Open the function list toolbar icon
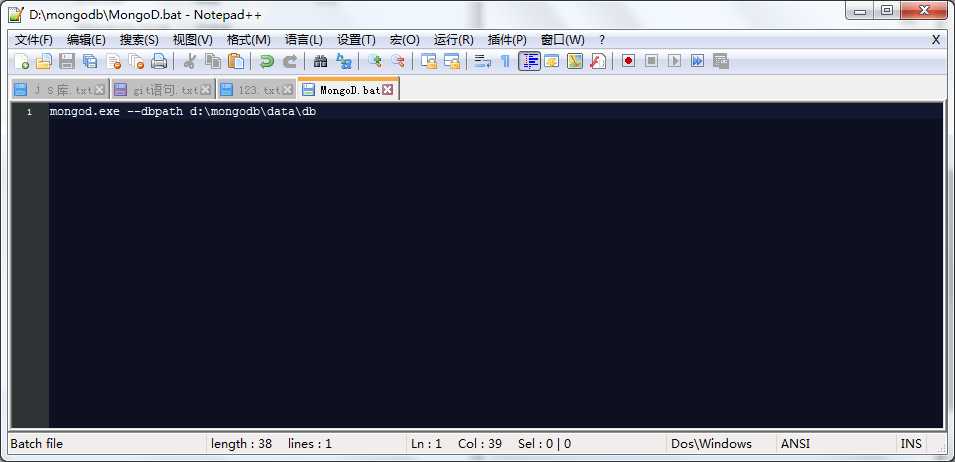This screenshot has width=955, height=462. [x=598, y=61]
